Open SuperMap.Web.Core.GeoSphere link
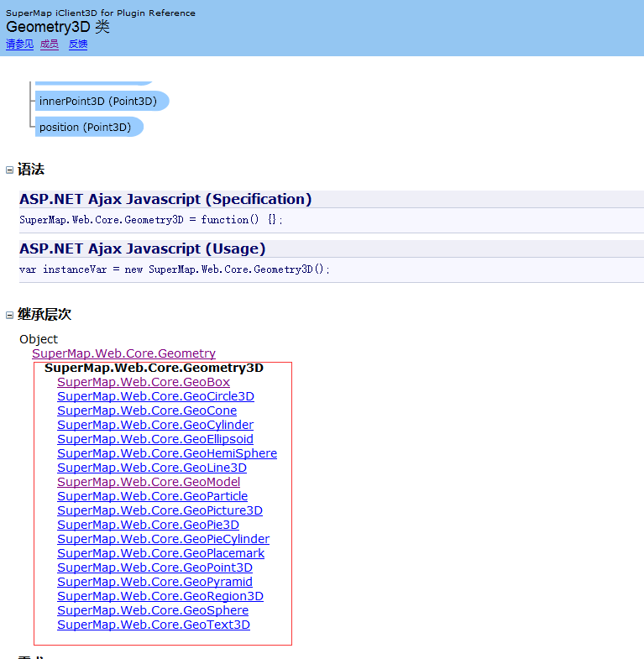Screen dimensions: 644x659 click(x=153, y=610)
